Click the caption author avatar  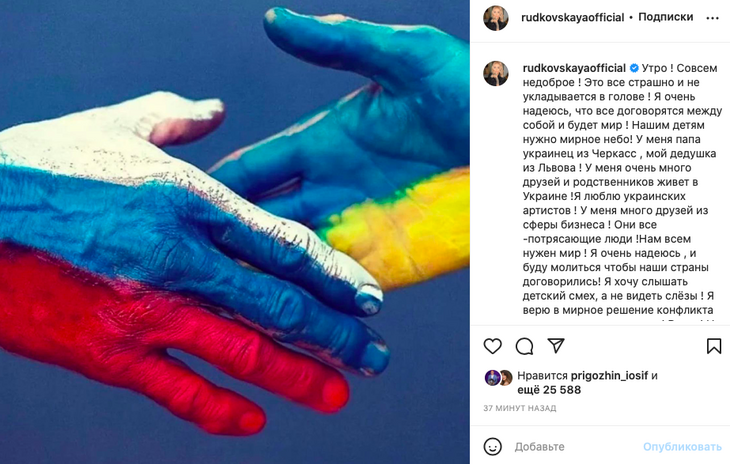point(496,74)
